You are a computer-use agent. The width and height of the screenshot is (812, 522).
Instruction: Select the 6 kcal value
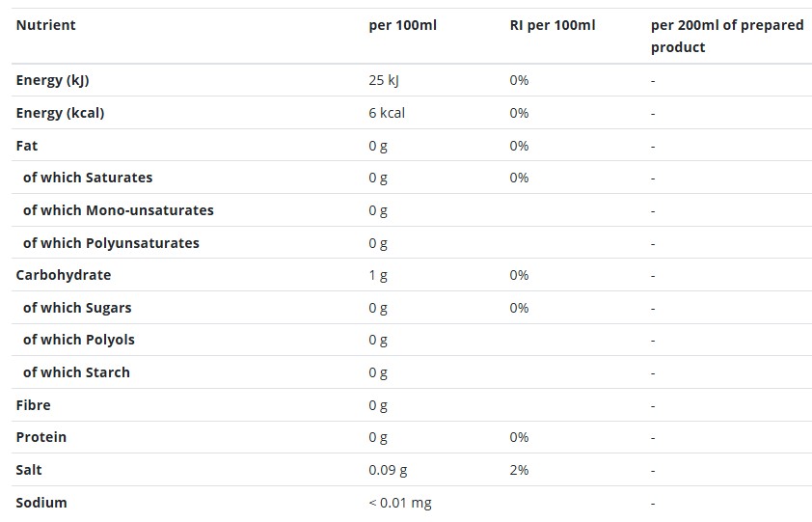tap(387, 113)
